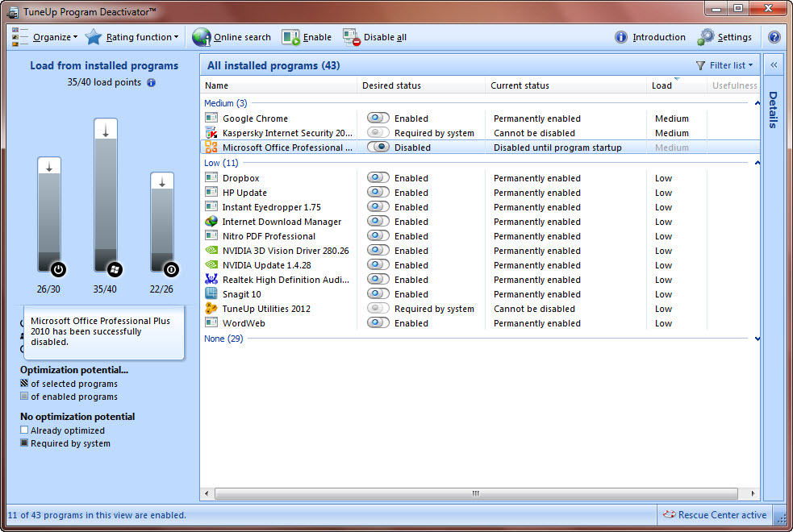Click the Snagit 10 program icon
The height and width of the screenshot is (532, 793).
pos(211,293)
